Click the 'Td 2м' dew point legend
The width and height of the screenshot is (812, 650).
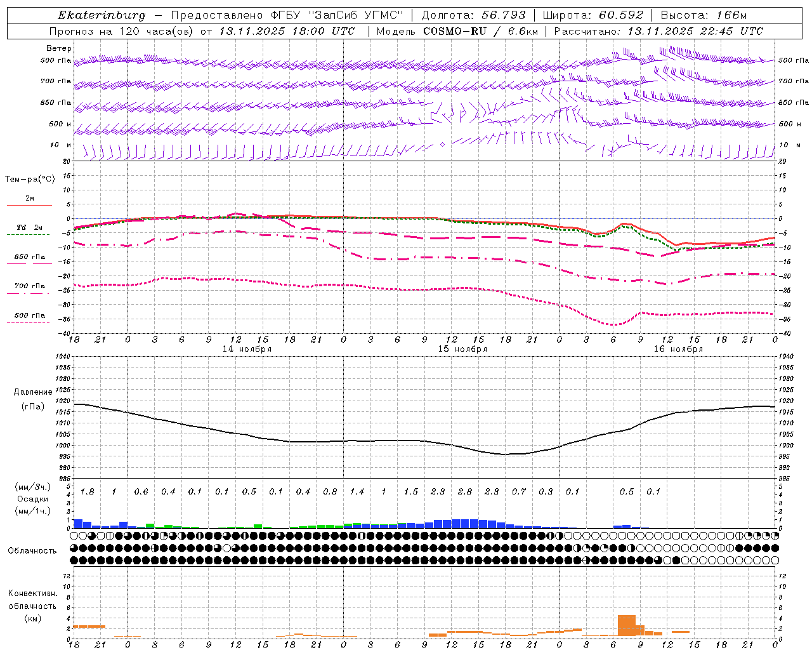click(x=29, y=227)
